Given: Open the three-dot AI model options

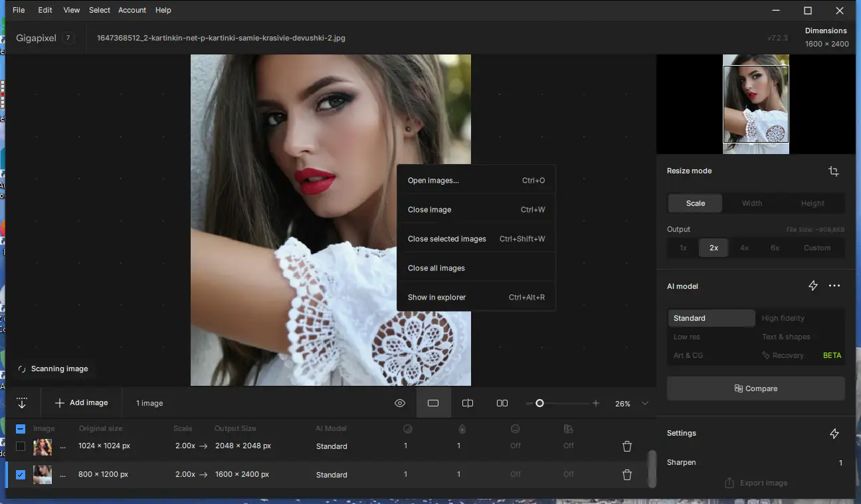Looking at the screenshot, I should click(834, 286).
